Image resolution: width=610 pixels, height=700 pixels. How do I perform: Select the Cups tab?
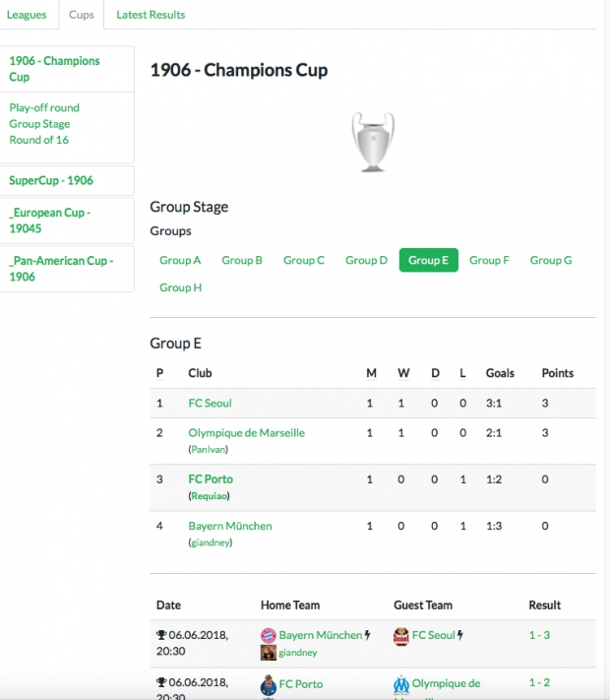pyautogui.click(x=82, y=15)
